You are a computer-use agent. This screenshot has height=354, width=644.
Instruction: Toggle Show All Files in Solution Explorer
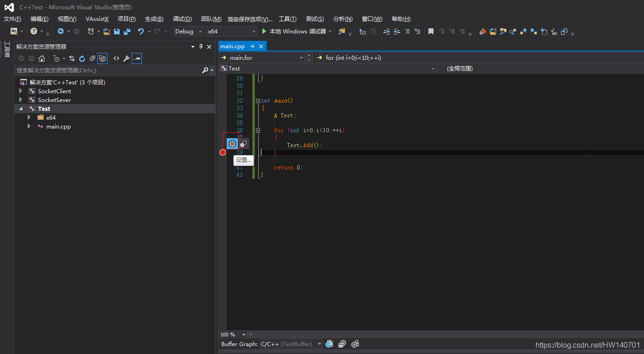102,58
